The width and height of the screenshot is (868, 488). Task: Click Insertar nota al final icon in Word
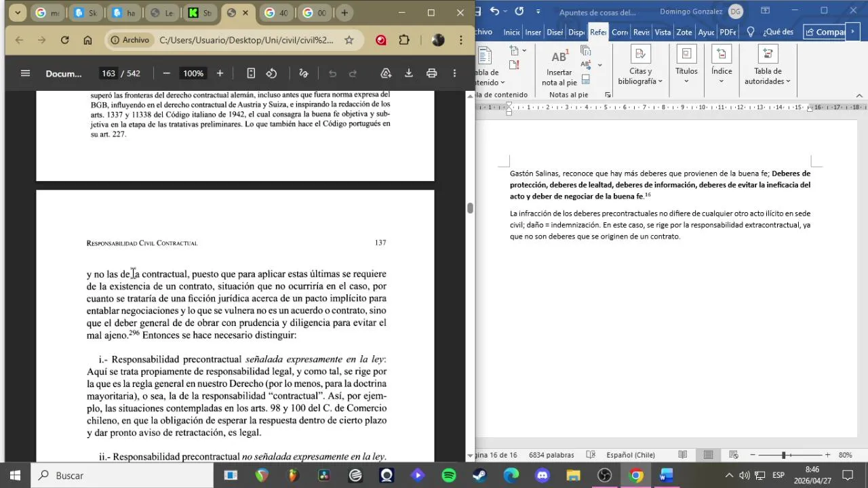586,51
